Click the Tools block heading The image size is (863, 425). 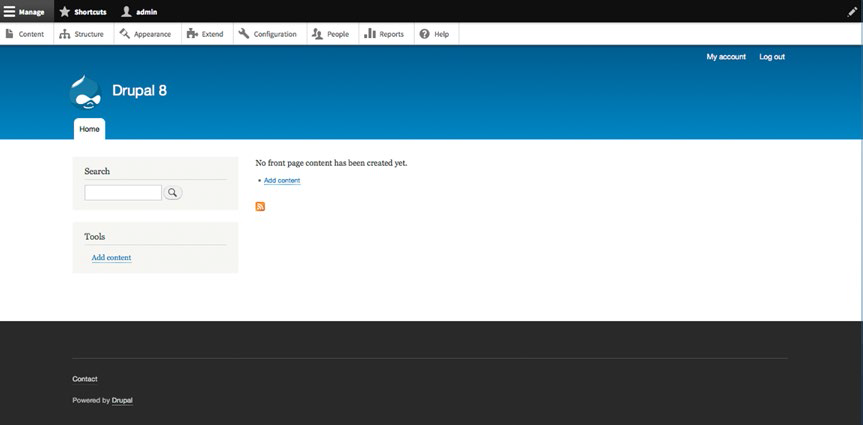95,236
